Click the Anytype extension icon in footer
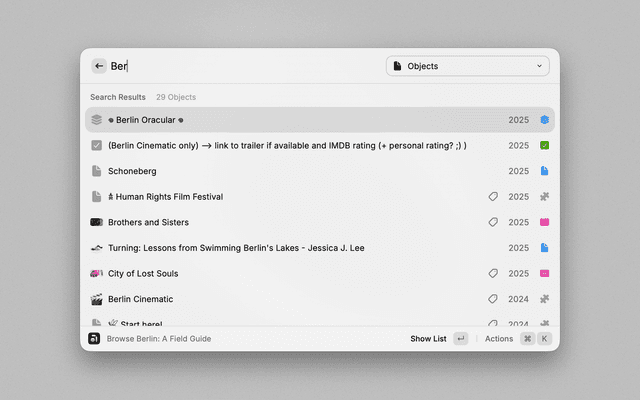 click(94, 339)
